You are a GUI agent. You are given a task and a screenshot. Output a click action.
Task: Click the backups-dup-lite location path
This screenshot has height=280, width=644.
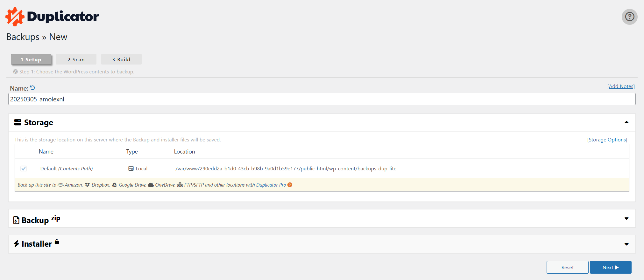pos(286,168)
